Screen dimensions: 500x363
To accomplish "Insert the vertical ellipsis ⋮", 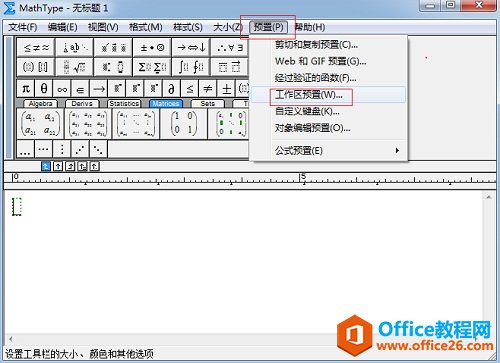I will (62, 149).
